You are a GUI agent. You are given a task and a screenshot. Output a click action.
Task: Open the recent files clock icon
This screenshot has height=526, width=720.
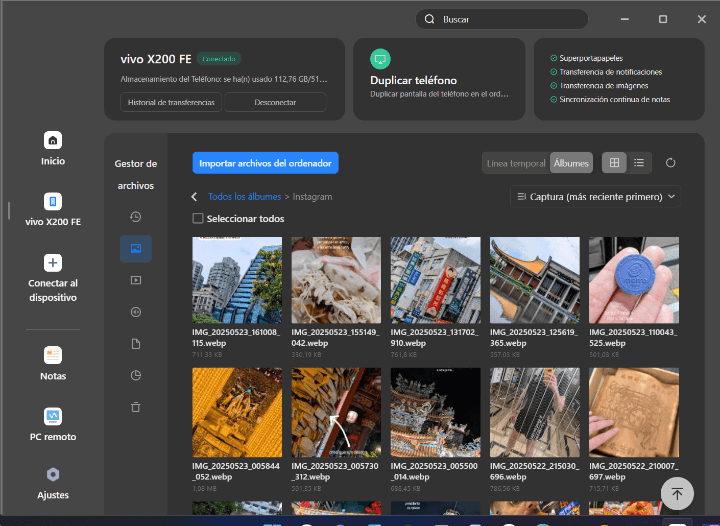[135, 217]
